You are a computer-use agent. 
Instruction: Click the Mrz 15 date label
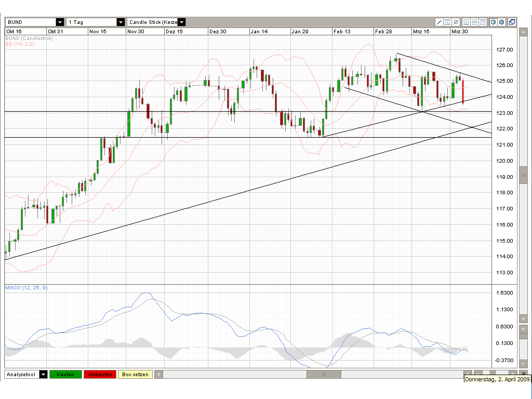421,32
